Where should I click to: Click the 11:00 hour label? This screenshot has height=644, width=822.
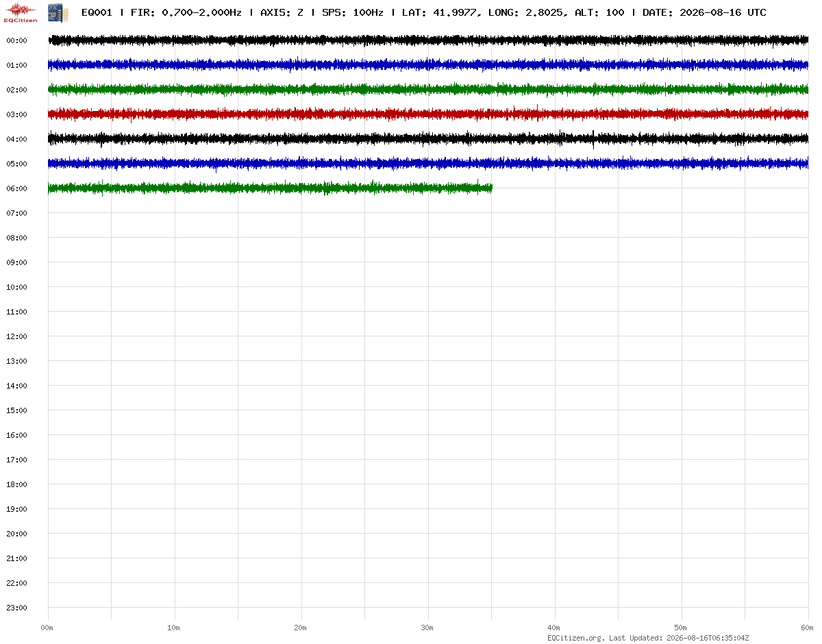point(16,312)
